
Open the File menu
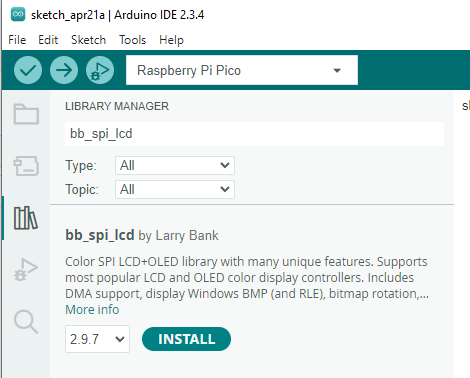pos(17,40)
